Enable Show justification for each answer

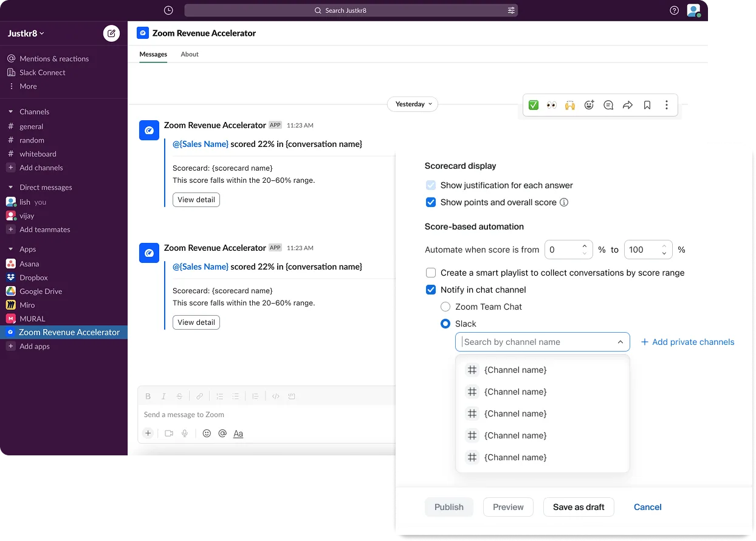(x=431, y=185)
